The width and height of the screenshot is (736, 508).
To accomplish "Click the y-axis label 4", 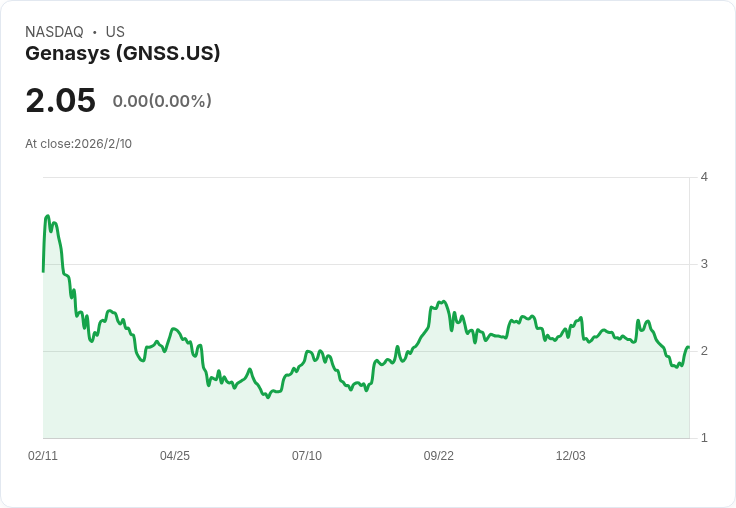I will click(x=704, y=177).
